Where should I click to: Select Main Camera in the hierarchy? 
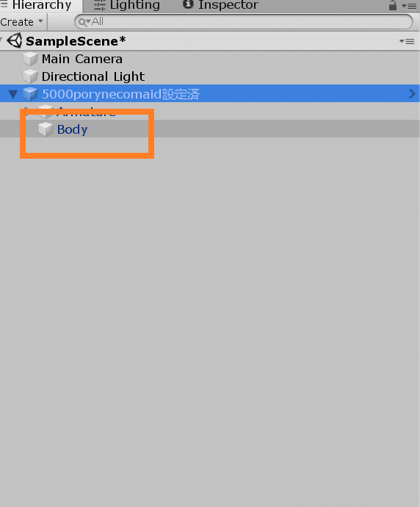[x=82, y=59]
